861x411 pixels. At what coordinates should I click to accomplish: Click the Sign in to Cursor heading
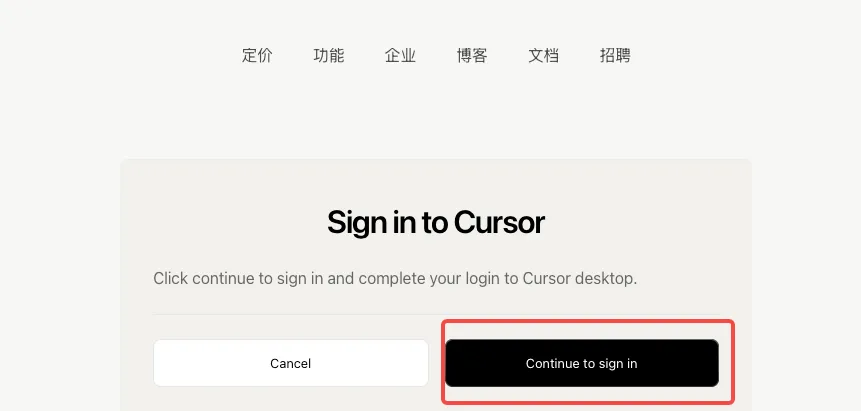[435, 223]
